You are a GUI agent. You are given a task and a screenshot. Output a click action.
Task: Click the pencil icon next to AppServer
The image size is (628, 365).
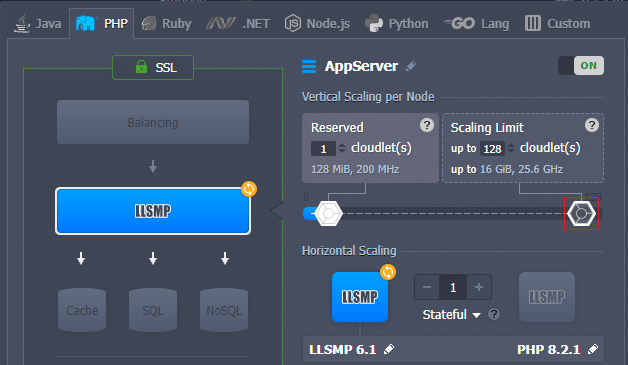click(x=411, y=66)
